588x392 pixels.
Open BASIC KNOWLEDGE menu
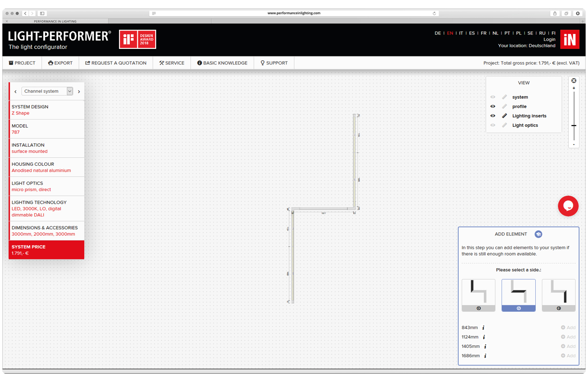coord(222,63)
